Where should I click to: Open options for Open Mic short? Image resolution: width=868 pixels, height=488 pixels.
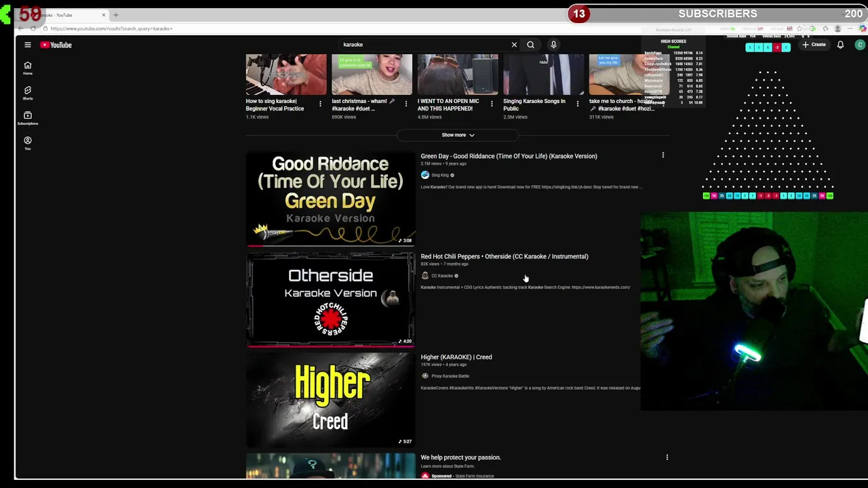coord(492,104)
